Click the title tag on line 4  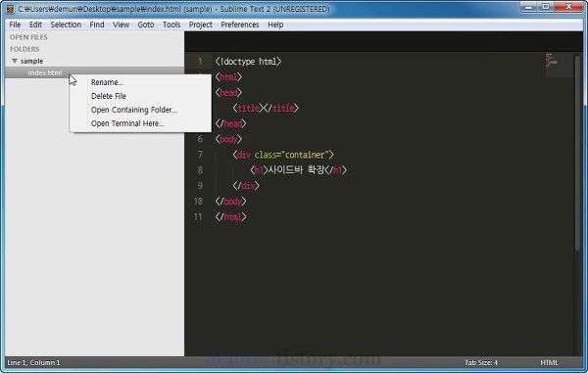(x=266, y=109)
